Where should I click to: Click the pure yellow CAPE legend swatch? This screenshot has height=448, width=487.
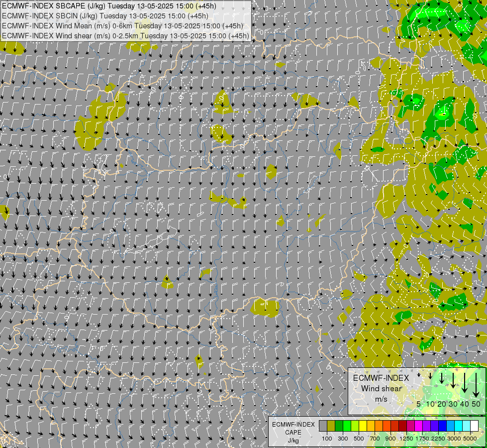pos(363,426)
